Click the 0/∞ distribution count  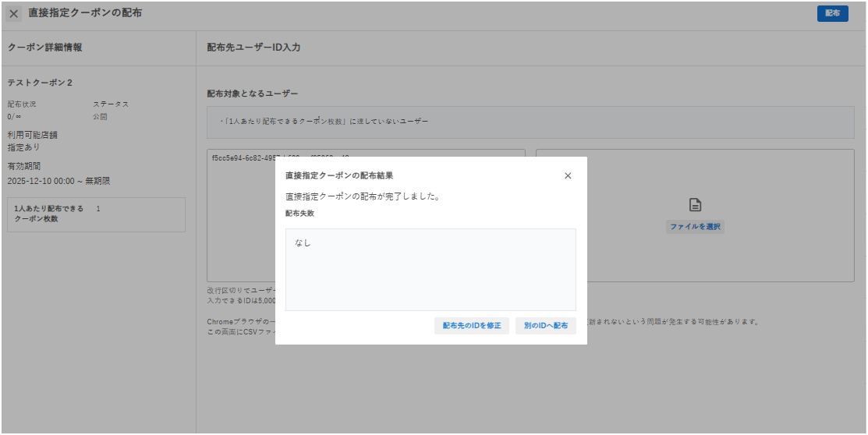point(14,117)
